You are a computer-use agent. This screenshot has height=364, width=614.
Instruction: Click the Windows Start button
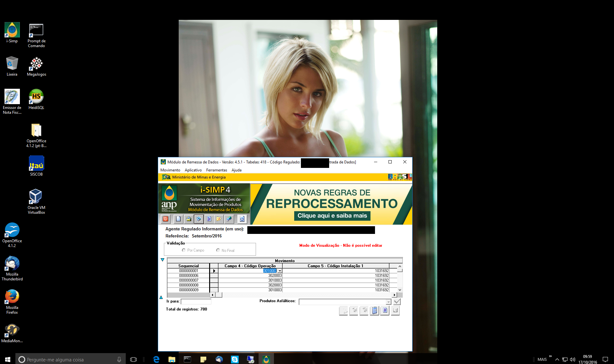(x=8, y=360)
